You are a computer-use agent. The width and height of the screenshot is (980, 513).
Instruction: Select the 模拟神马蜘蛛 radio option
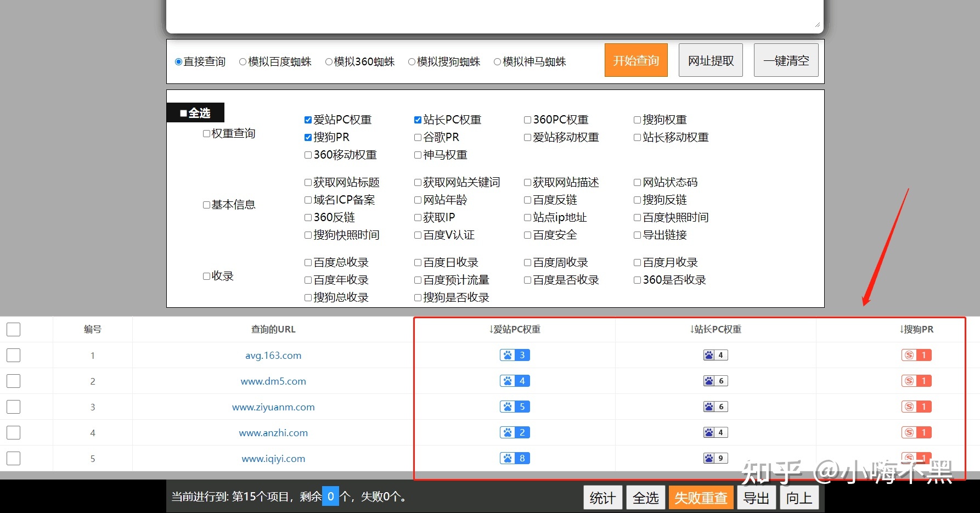coord(497,62)
